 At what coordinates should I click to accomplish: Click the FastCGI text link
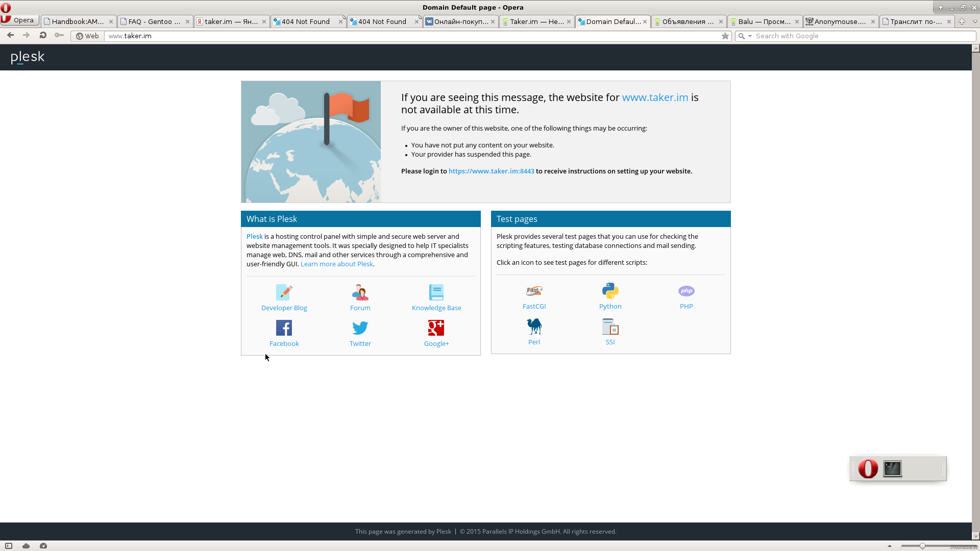pos(534,306)
